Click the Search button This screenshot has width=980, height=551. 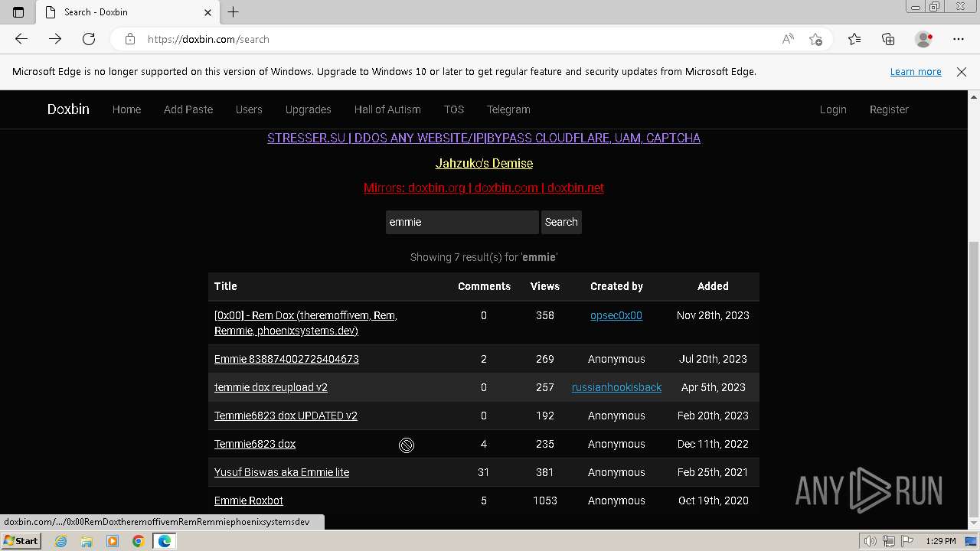[x=561, y=222]
